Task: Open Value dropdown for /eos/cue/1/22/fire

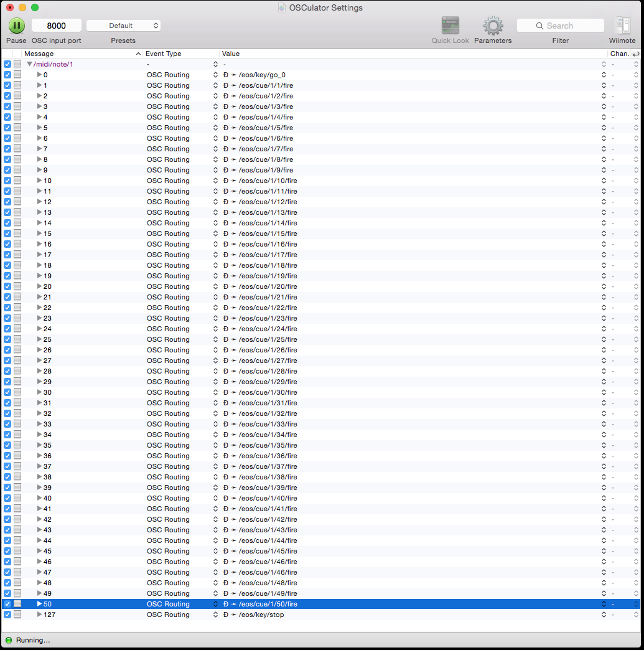Action: pos(604,308)
